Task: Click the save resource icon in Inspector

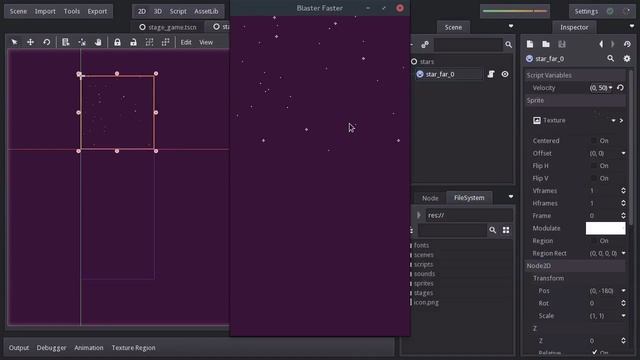Action: (562, 44)
